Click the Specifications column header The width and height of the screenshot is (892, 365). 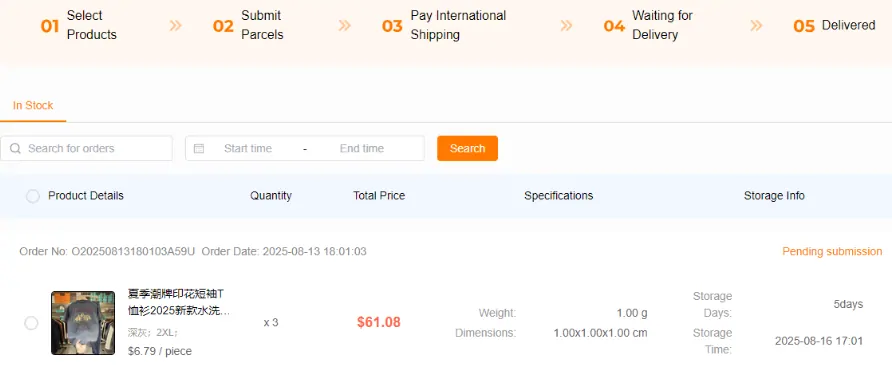pyautogui.click(x=559, y=196)
